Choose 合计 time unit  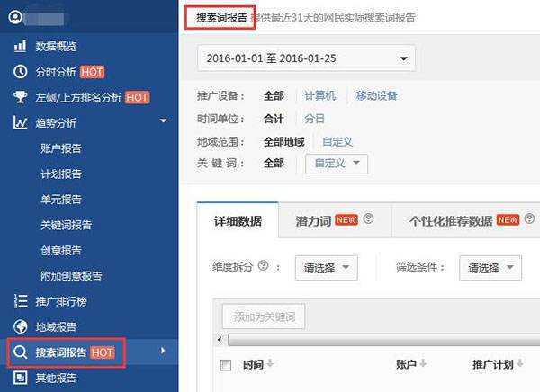coord(274,119)
